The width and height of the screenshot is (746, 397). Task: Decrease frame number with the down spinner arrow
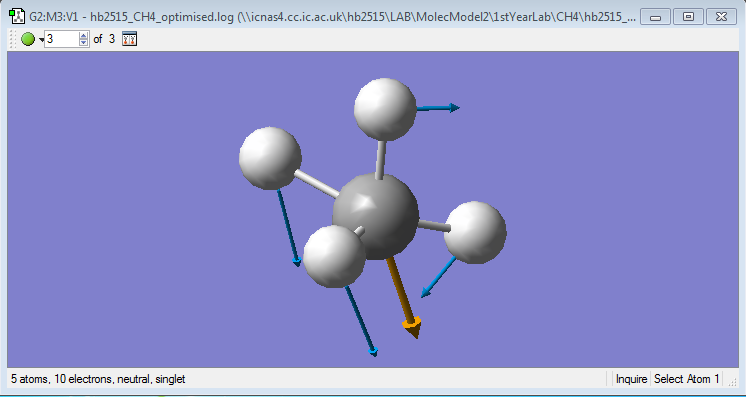[84, 43]
